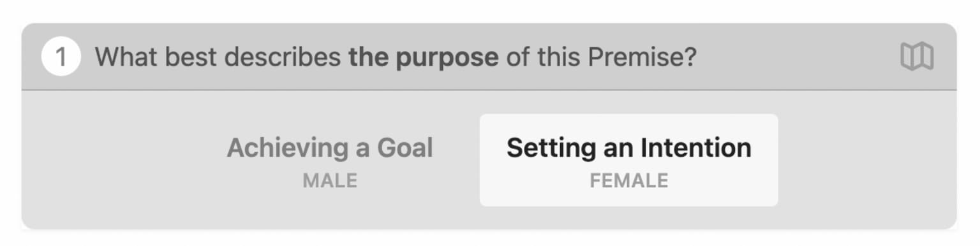
Task: Click the FEMALE label under Setting an Intention
Action: pos(628,181)
